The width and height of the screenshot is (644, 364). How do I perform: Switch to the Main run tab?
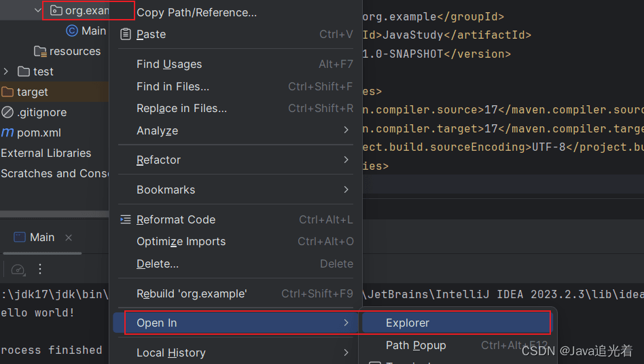[34, 237]
